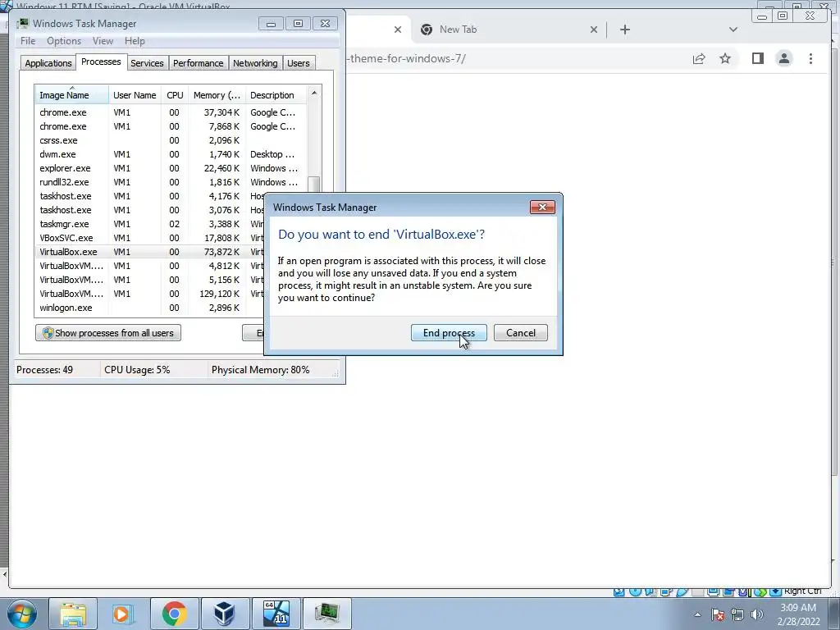
Task: Click Task Manager title bar icon
Action: 22,24
